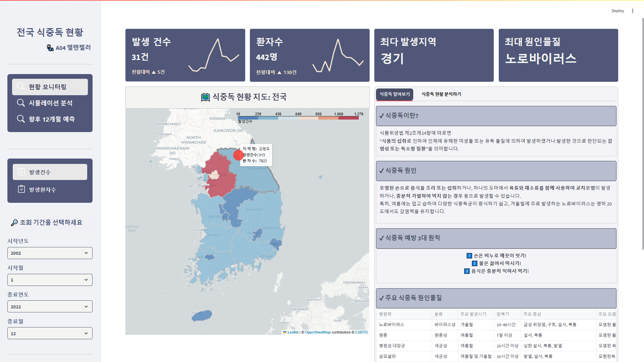The width and height of the screenshot is (644, 362).
Task: Click the magnifier icon beside 시뮬레이션 분석
Action: tap(21, 103)
